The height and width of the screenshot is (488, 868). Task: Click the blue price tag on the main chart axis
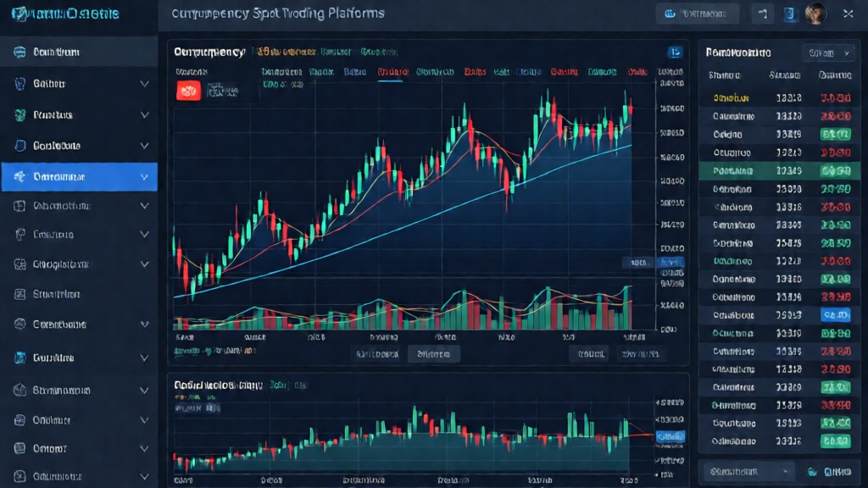(671, 263)
